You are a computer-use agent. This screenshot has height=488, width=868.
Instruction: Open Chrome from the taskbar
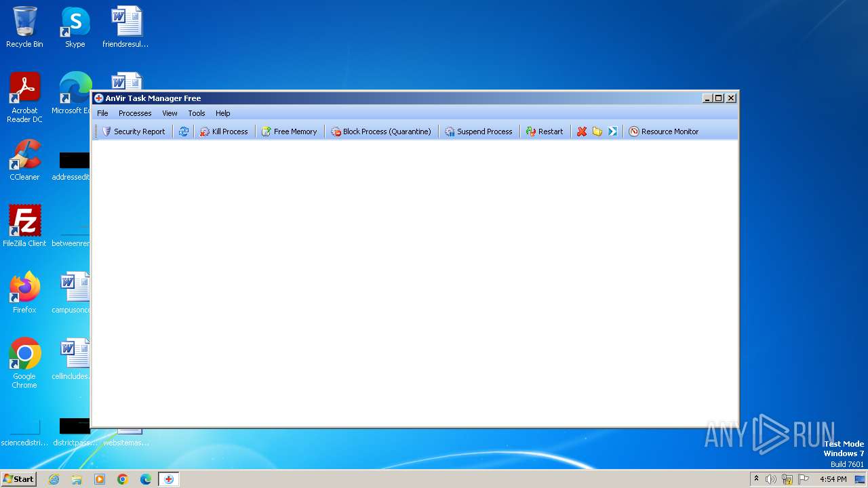(x=123, y=479)
